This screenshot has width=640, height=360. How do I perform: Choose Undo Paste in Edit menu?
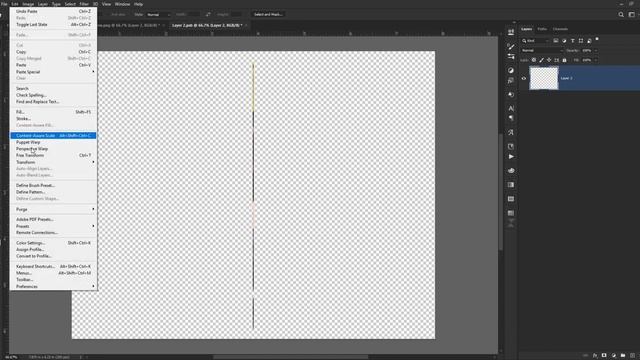[x=53, y=11]
